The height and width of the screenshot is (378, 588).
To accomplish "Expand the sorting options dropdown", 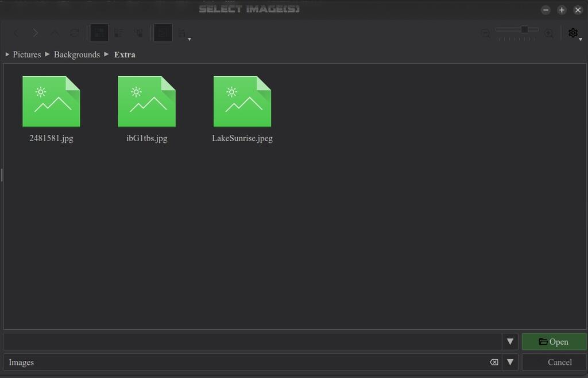I will pyautogui.click(x=184, y=34).
